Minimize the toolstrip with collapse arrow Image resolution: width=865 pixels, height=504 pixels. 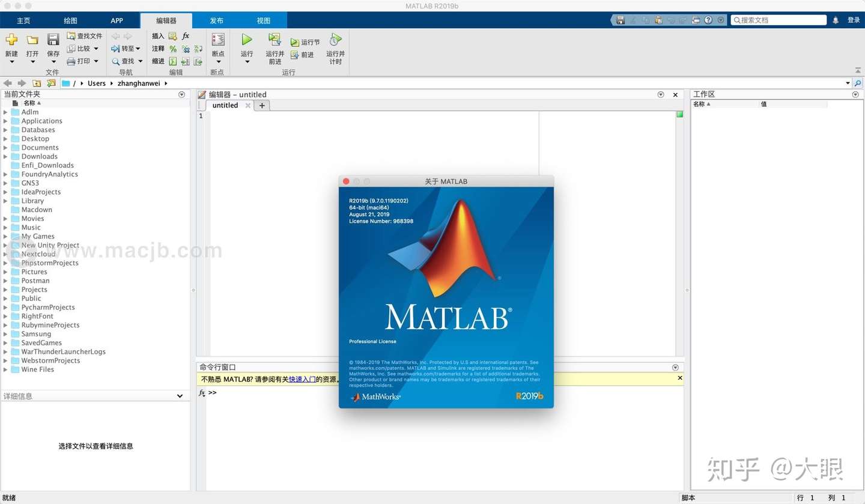858,70
